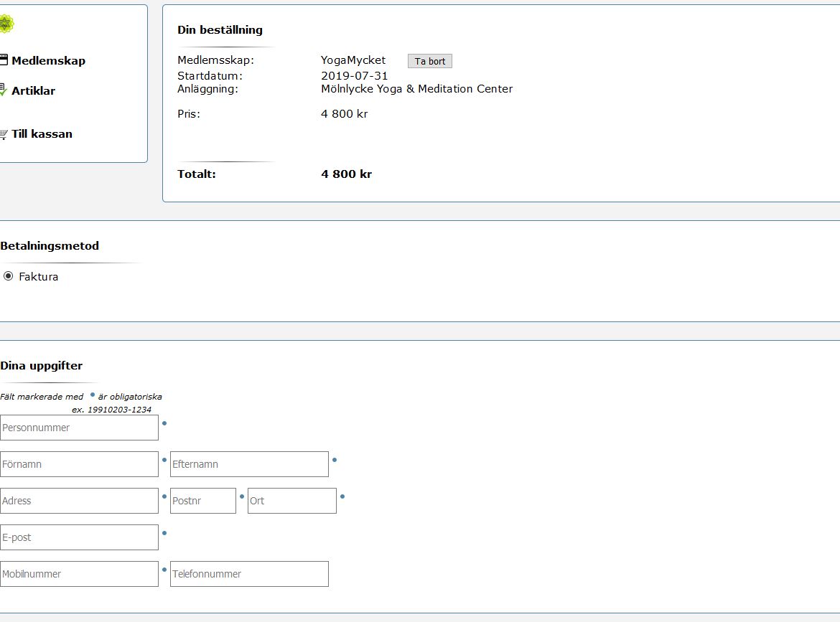Open the Artiklar menu item
This screenshot has width=840, height=622.
click(x=33, y=91)
